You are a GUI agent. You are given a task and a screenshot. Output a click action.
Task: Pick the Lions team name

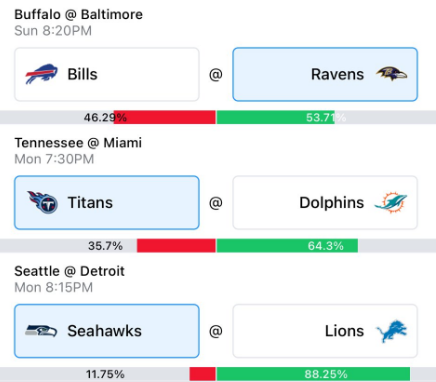[344, 331]
